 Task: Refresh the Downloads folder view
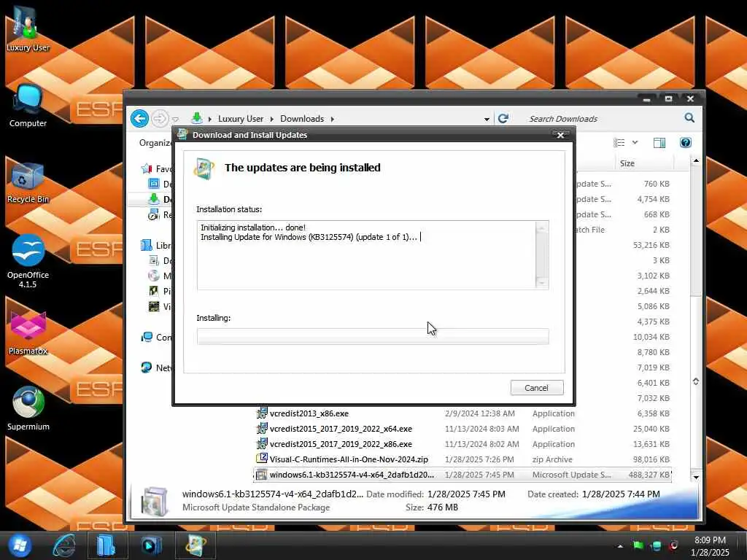point(503,118)
